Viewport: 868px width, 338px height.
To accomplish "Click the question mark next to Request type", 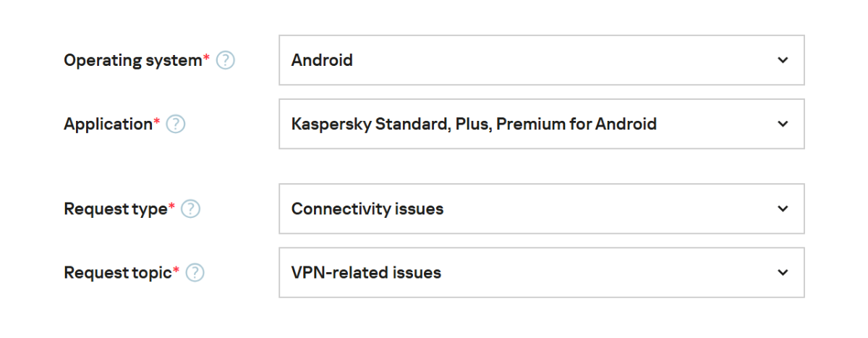I will coord(190,209).
